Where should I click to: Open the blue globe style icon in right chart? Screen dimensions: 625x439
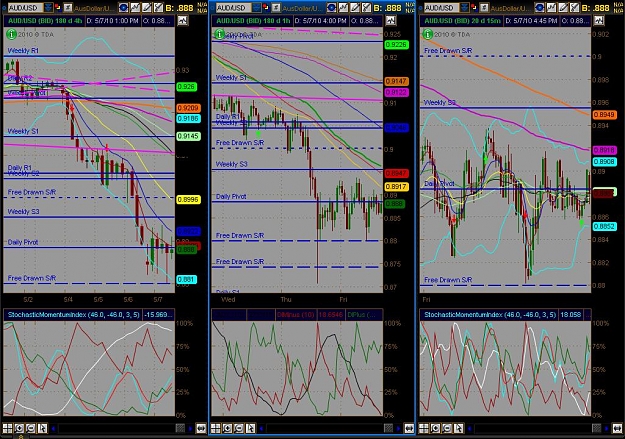539,8
